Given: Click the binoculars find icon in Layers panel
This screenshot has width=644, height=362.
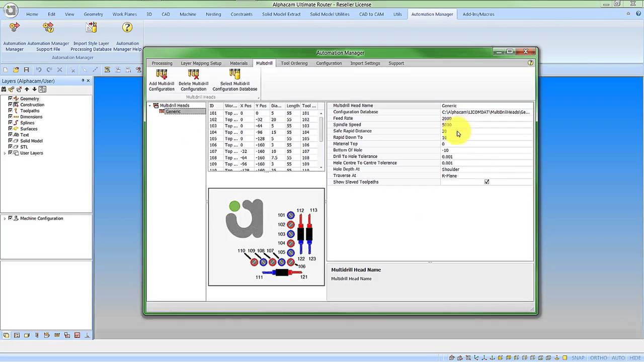Looking at the screenshot, I should pos(4,89).
